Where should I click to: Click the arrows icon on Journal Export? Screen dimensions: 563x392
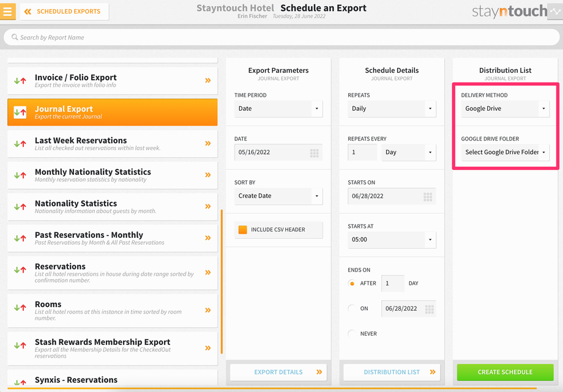pos(20,112)
